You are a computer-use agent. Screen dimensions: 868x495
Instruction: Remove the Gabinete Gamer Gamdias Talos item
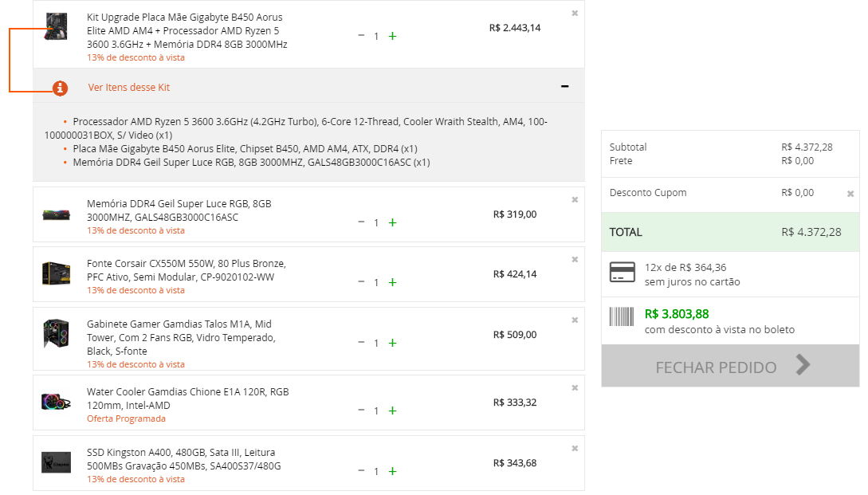click(575, 320)
